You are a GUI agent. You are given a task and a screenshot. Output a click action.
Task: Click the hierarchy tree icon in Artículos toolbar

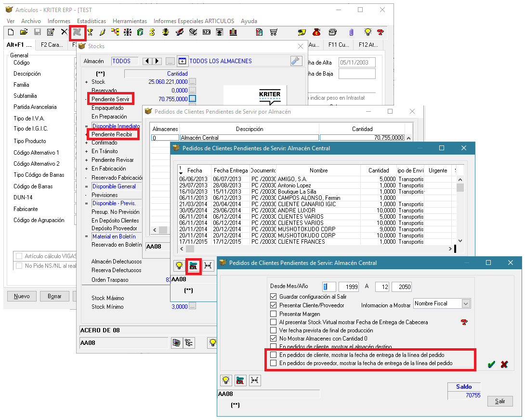[115, 32]
